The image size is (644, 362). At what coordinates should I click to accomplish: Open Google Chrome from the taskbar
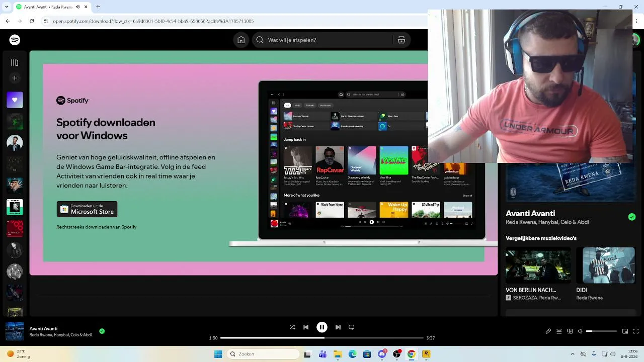coord(412,354)
